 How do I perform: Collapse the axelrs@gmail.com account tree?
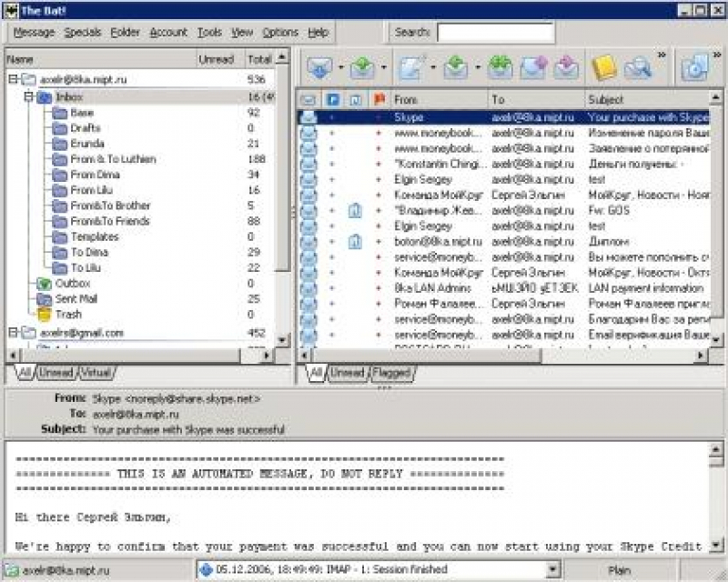pyautogui.click(x=14, y=332)
